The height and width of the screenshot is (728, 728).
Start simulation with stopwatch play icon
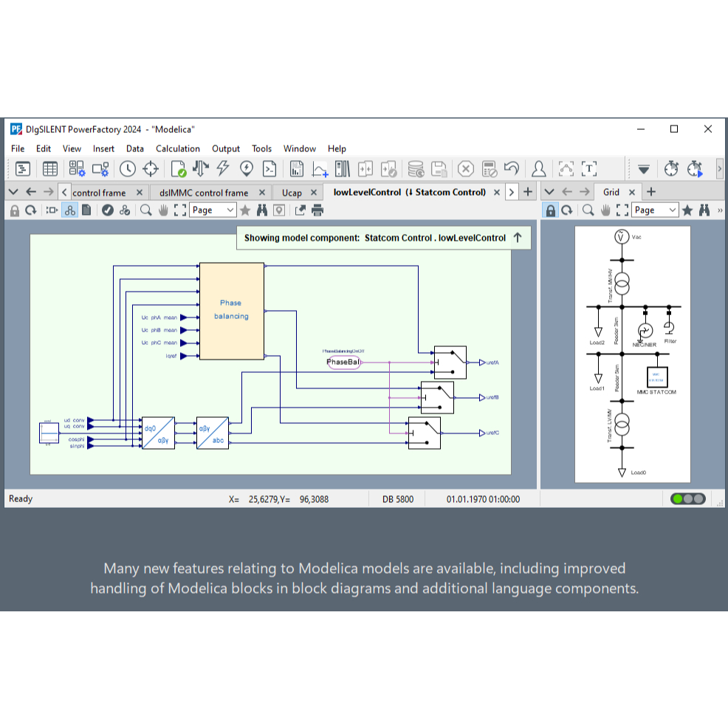695,168
